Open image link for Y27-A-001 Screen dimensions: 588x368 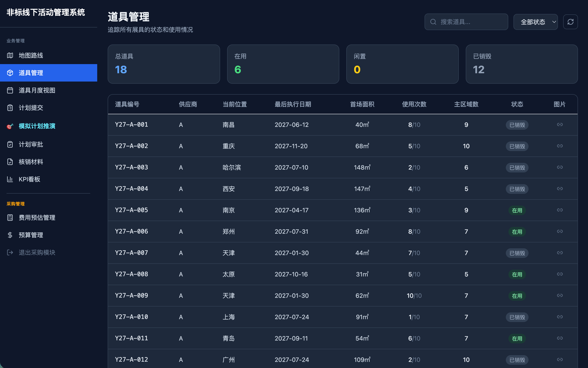[559, 125]
